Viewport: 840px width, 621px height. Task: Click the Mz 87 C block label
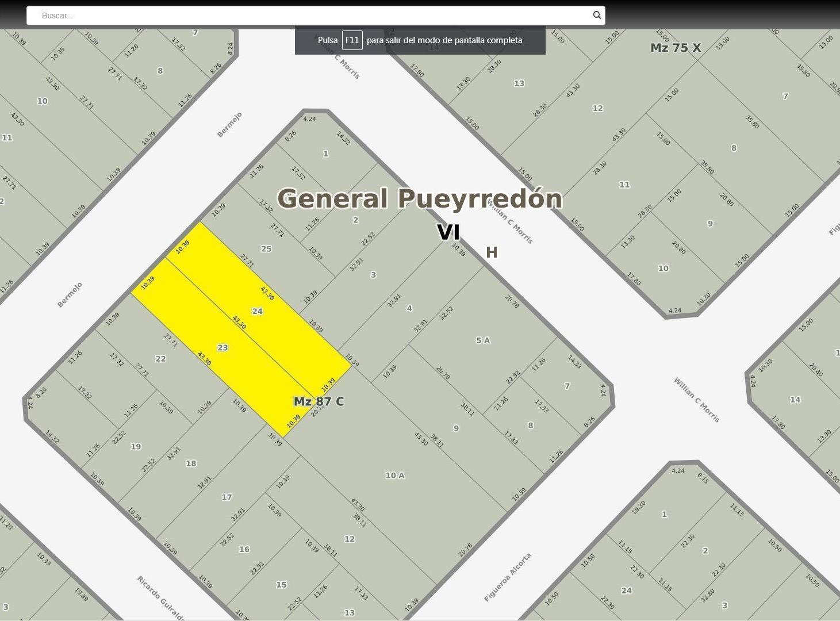point(319,401)
